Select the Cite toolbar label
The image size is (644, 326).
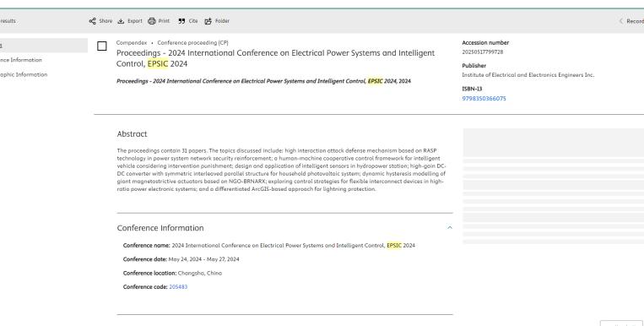[193, 21]
